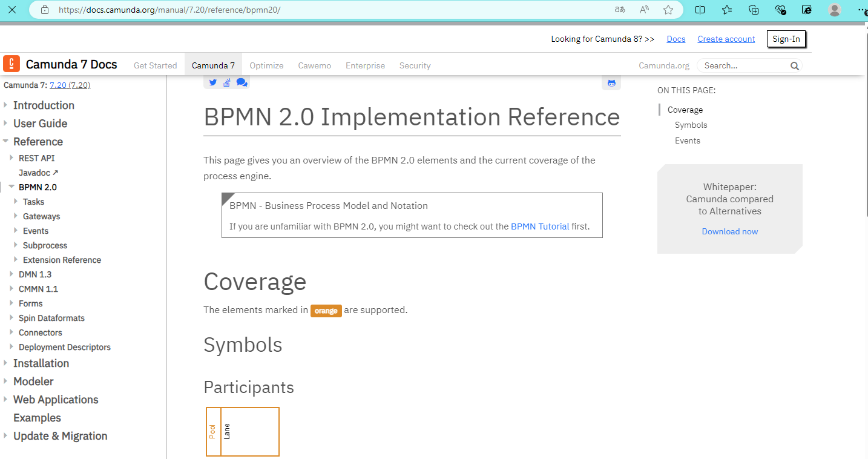Expand Extension Reference subtree
This screenshot has width=868, height=459.
click(x=16, y=260)
